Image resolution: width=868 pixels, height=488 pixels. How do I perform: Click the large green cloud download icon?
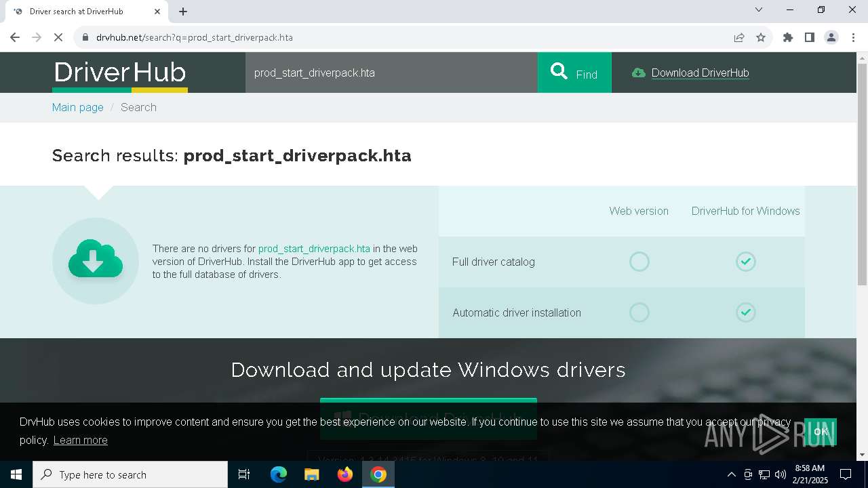96,261
